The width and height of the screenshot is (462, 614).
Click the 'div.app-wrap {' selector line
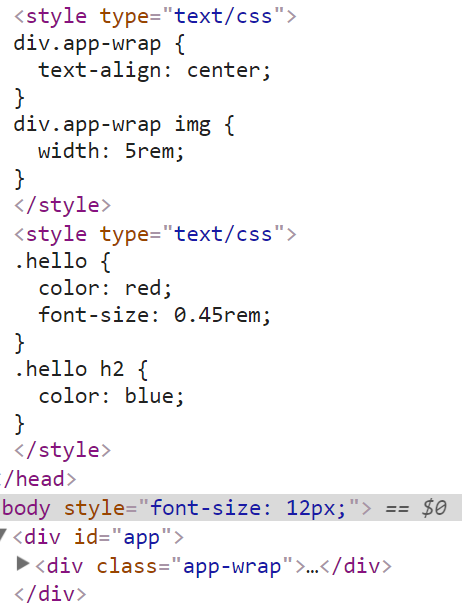[x=99, y=44]
